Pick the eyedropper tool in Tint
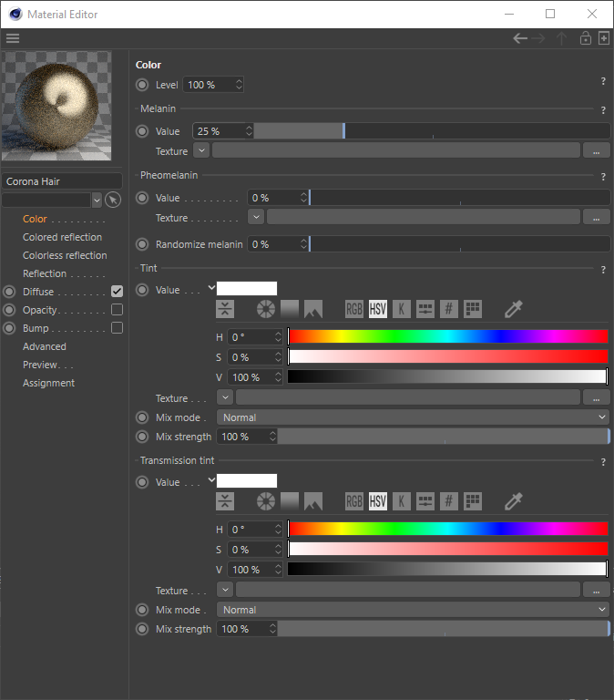Screen dimensions: 614x700 pyautogui.click(x=513, y=309)
